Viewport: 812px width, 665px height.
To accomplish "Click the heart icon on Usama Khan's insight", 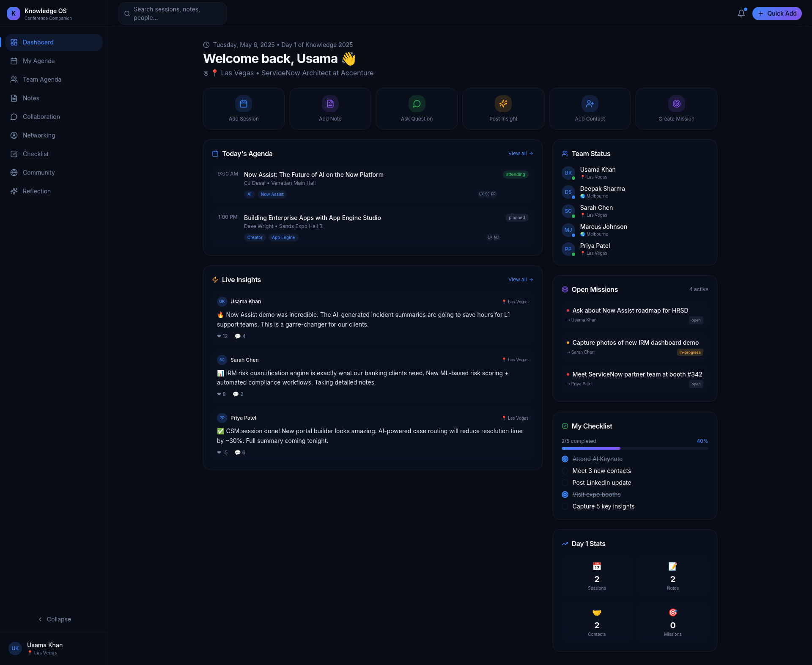I will click(219, 336).
